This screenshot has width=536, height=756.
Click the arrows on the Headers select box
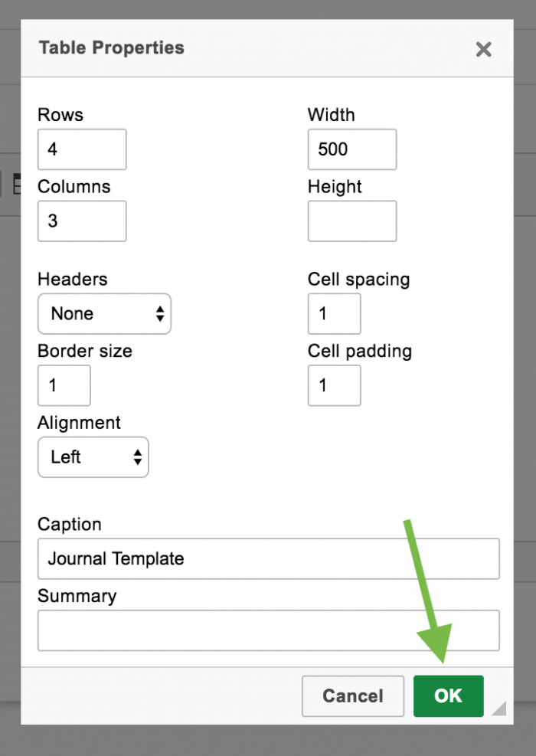click(x=160, y=314)
